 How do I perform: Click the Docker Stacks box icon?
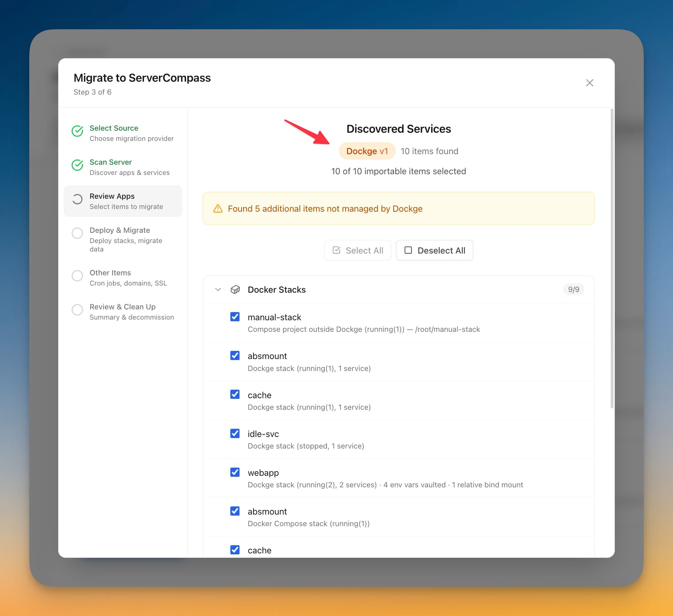(235, 290)
